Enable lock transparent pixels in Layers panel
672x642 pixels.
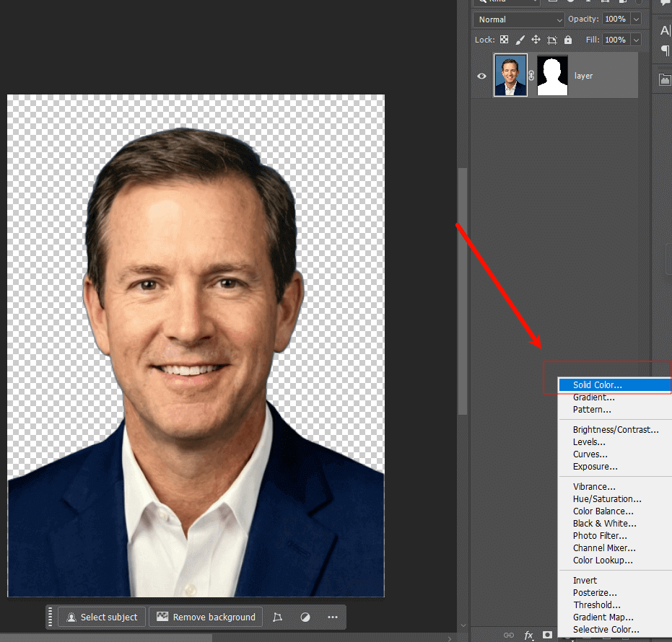(x=504, y=40)
